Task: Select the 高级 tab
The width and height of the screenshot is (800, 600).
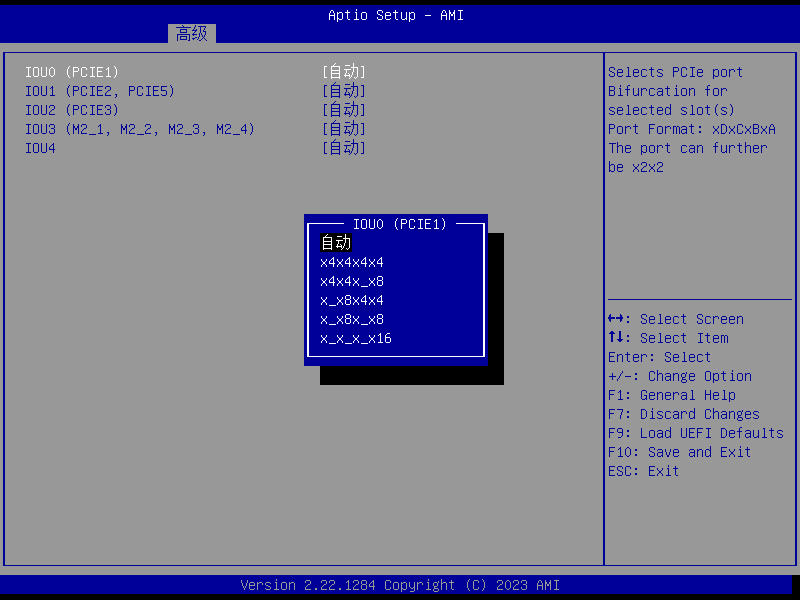Action: [191, 34]
